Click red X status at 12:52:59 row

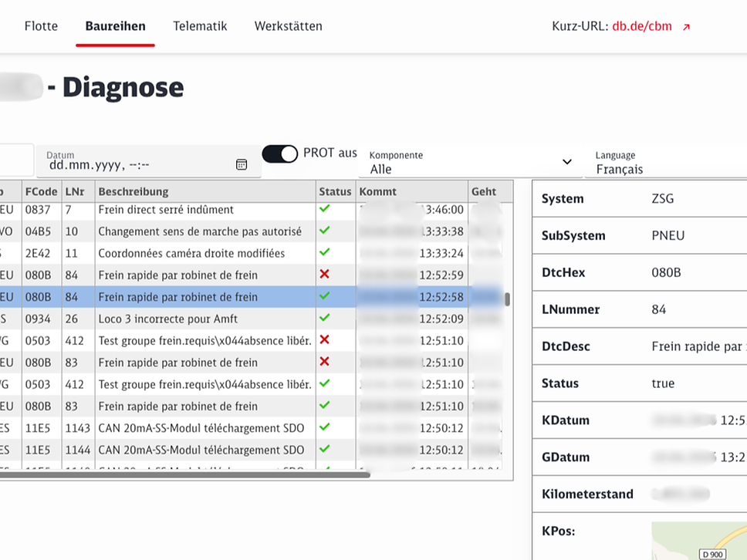[x=324, y=275]
